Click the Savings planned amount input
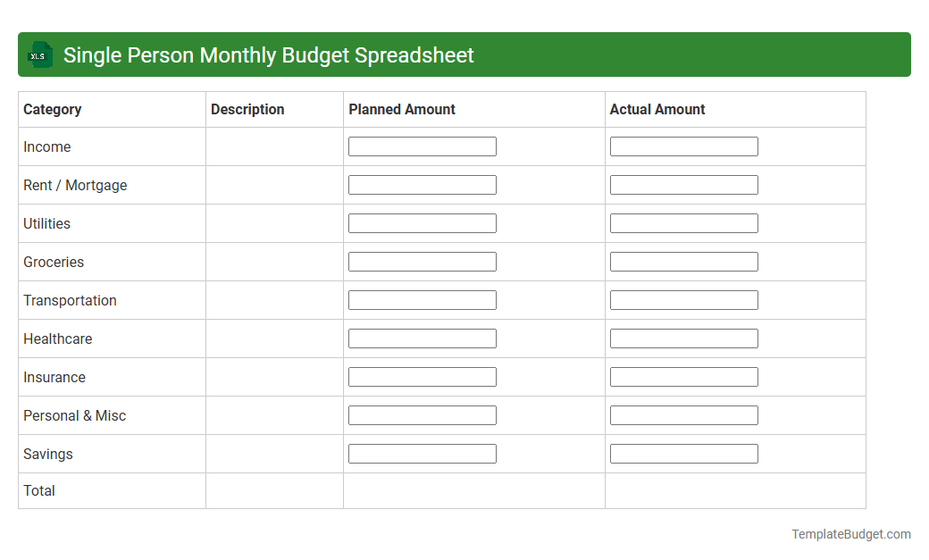This screenshot has height=560, width=929. 423,453
